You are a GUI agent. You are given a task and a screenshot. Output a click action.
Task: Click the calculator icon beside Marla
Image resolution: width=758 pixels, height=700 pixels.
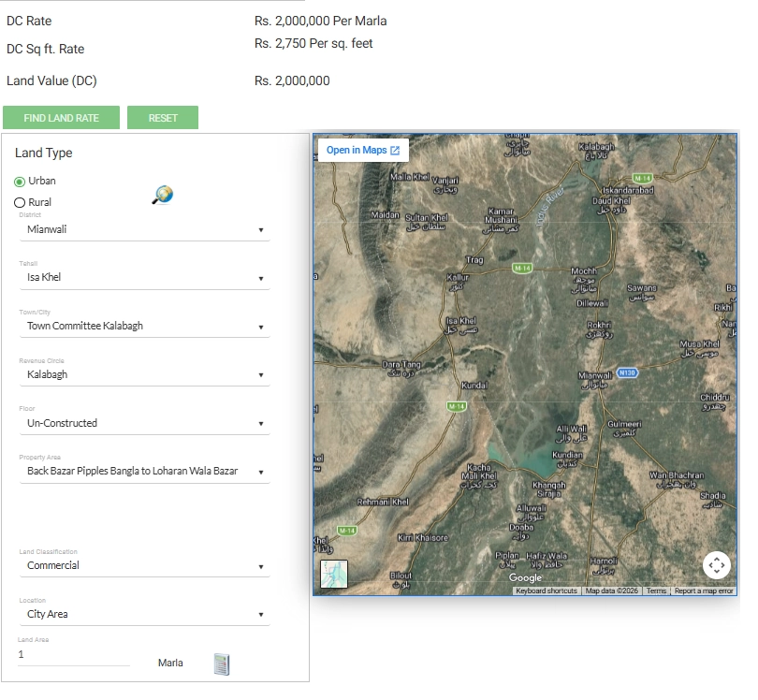tap(222, 664)
